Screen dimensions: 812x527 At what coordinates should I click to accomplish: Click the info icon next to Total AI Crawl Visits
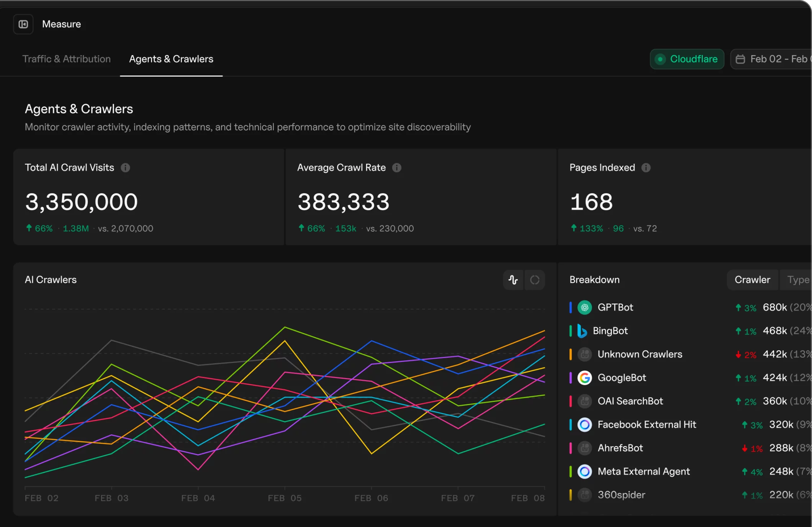click(126, 167)
